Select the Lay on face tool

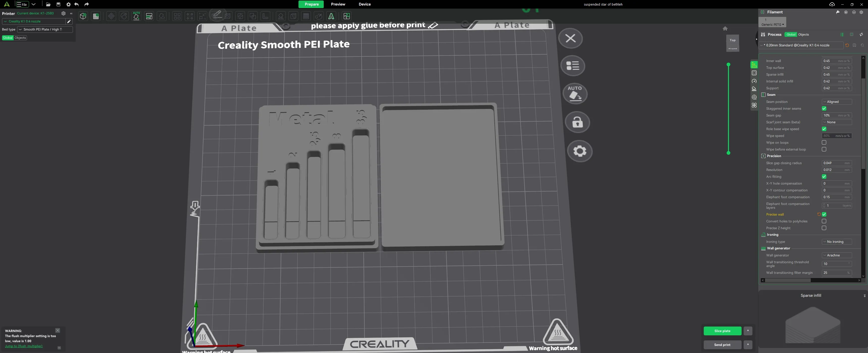click(162, 16)
